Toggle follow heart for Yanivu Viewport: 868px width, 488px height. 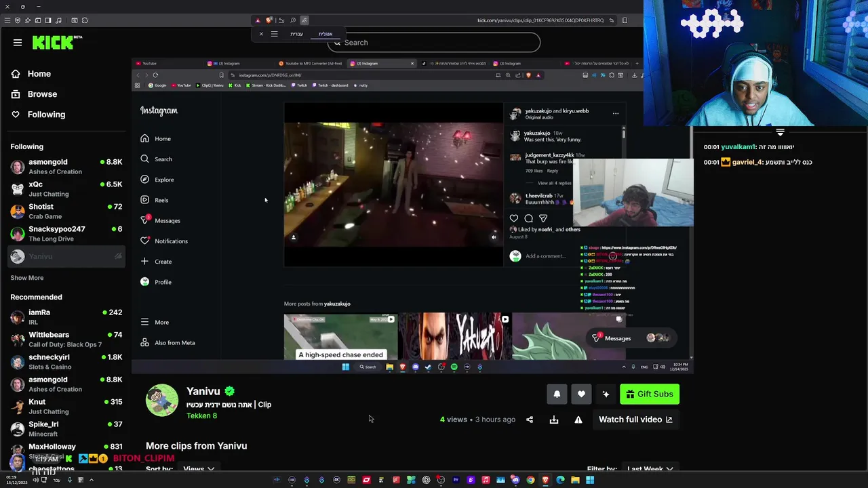click(581, 394)
